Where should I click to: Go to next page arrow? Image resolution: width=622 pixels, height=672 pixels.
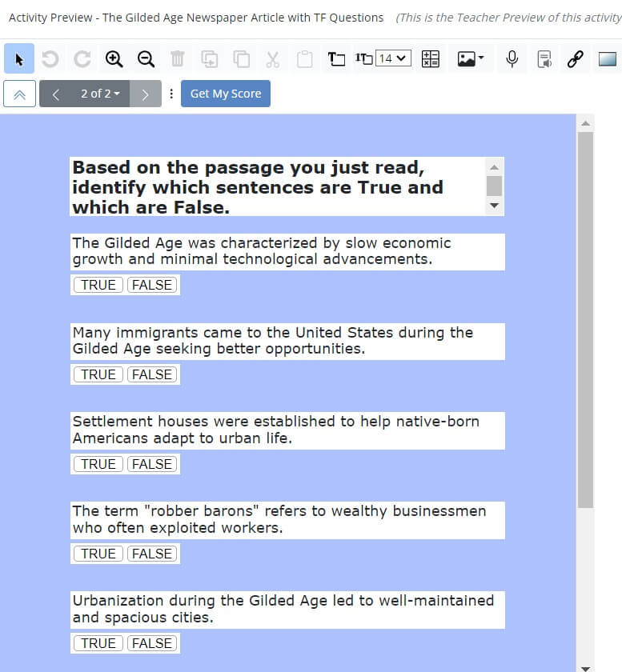pyautogui.click(x=146, y=94)
